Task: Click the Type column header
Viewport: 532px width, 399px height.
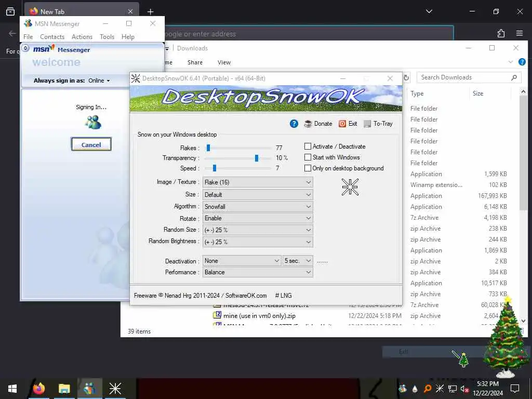Action: pos(417,94)
